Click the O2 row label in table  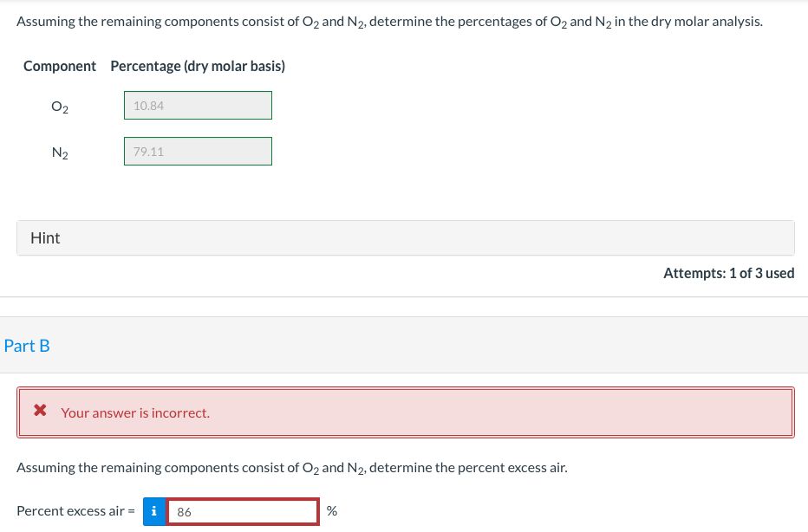coord(60,107)
